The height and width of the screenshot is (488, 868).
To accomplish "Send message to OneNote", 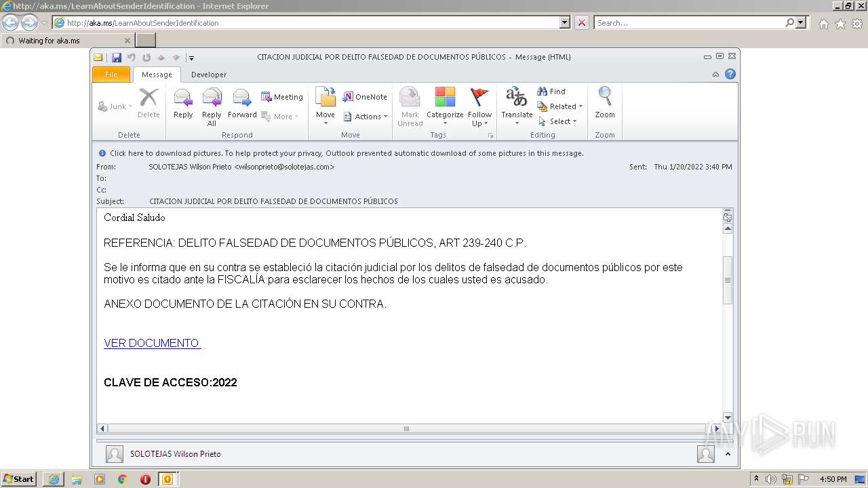I will click(x=365, y=97).
